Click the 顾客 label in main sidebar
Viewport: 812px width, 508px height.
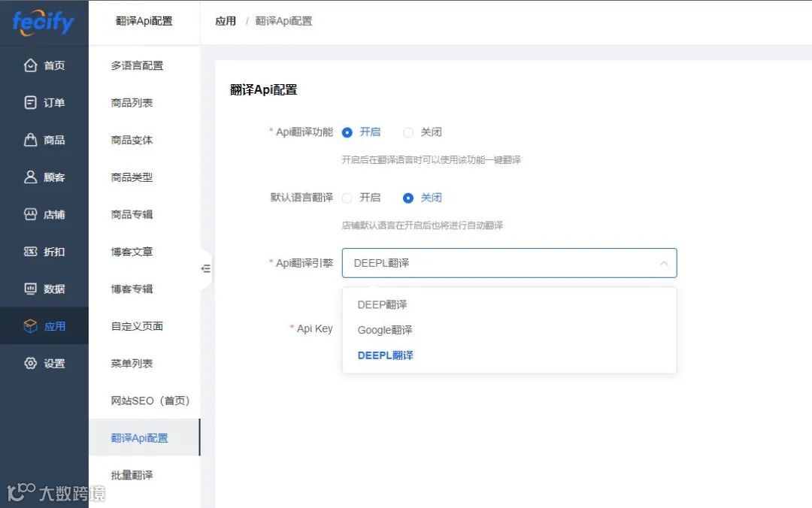(54, 177)
